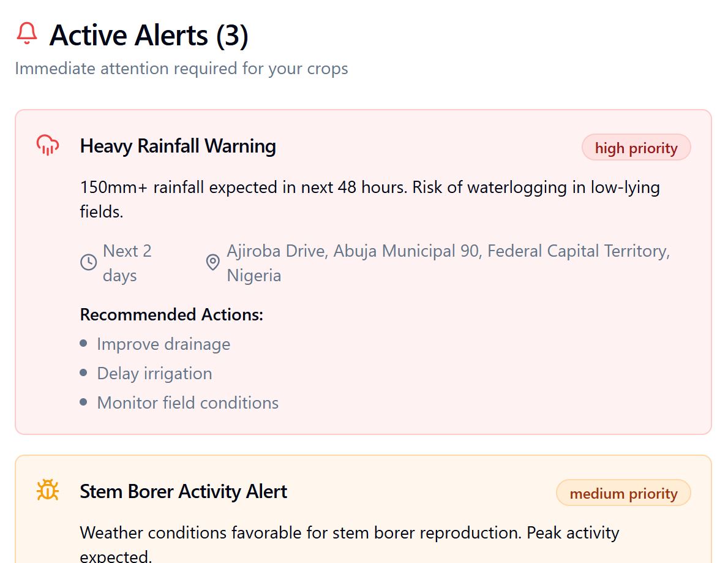Click the Active Alerts (3) heading

[x=149, y=36]
